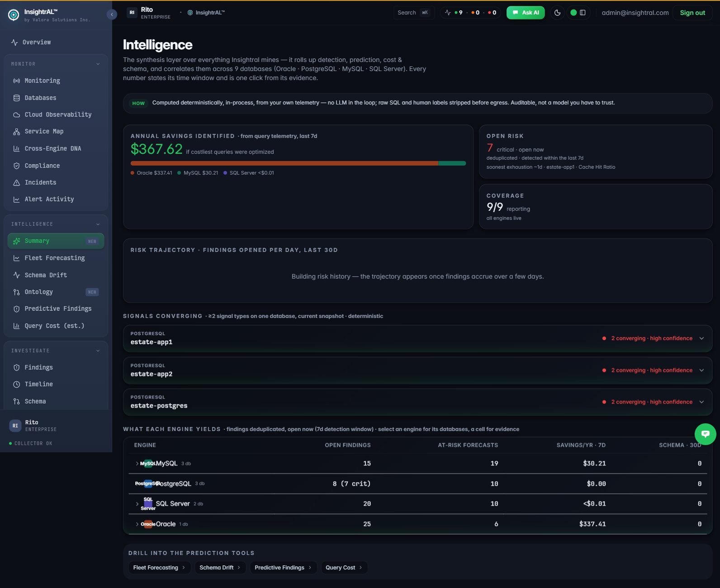Click the green status dot in the header
Screen dimensions: 720x588
[x=573, y=13]
